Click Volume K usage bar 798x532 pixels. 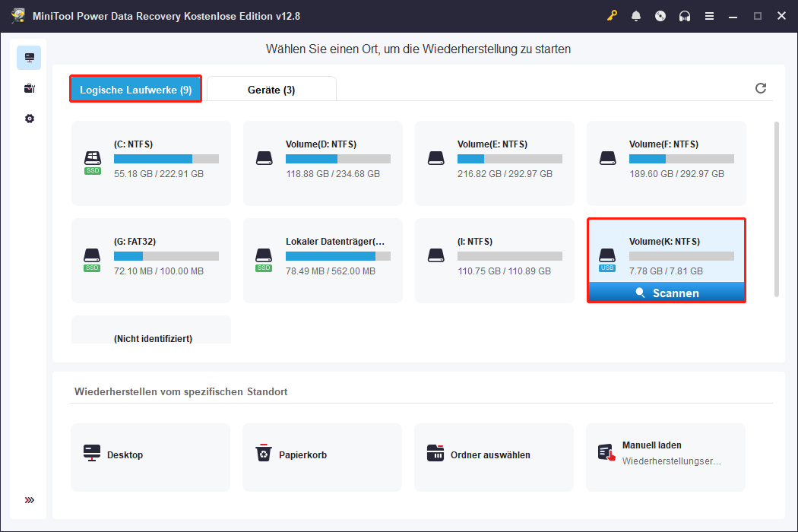point(682,256)
